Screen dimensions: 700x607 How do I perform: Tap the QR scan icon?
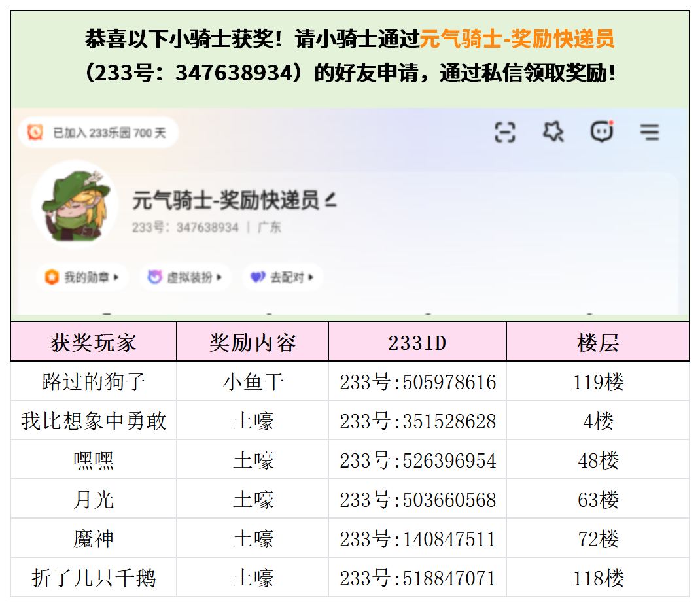[504, 133]
